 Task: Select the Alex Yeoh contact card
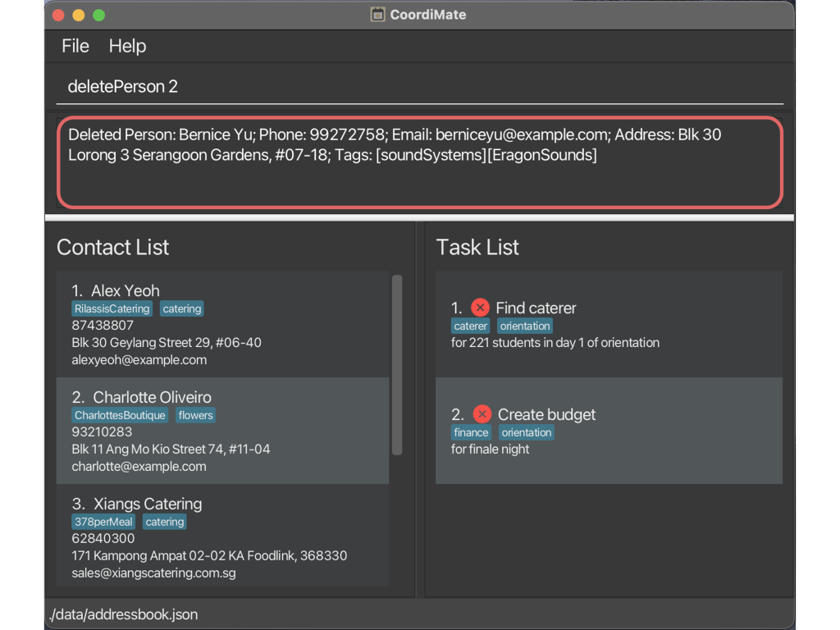point(221,325)
